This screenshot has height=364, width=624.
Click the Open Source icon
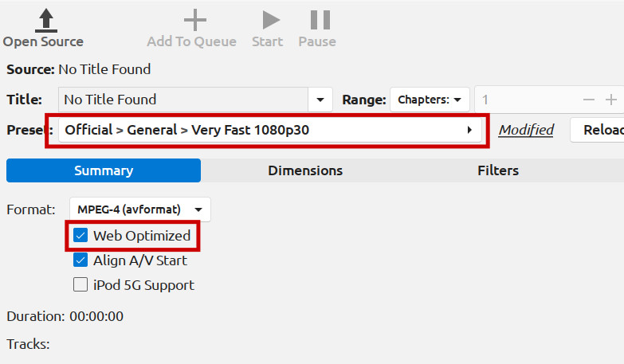[46, 20]
